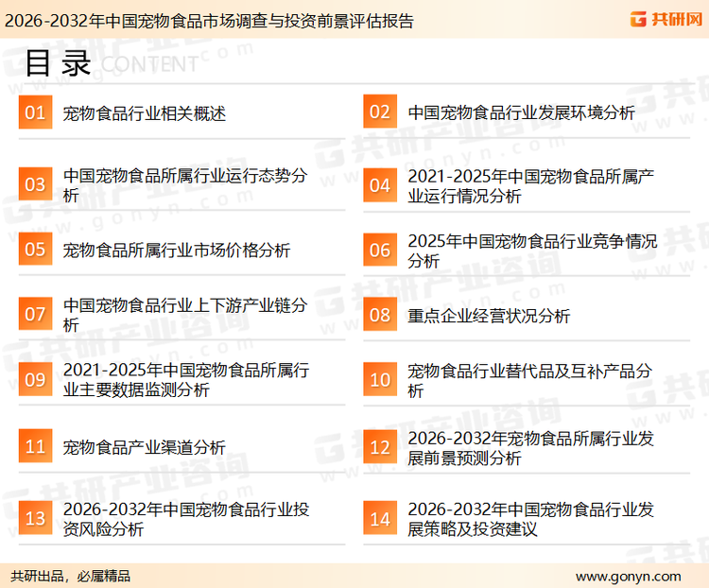Open chapter 宠物食品行业相关概述

[145, 114]
